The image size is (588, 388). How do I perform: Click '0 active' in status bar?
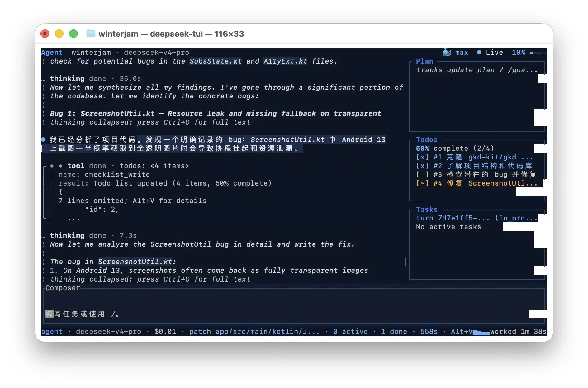[350, 331]
